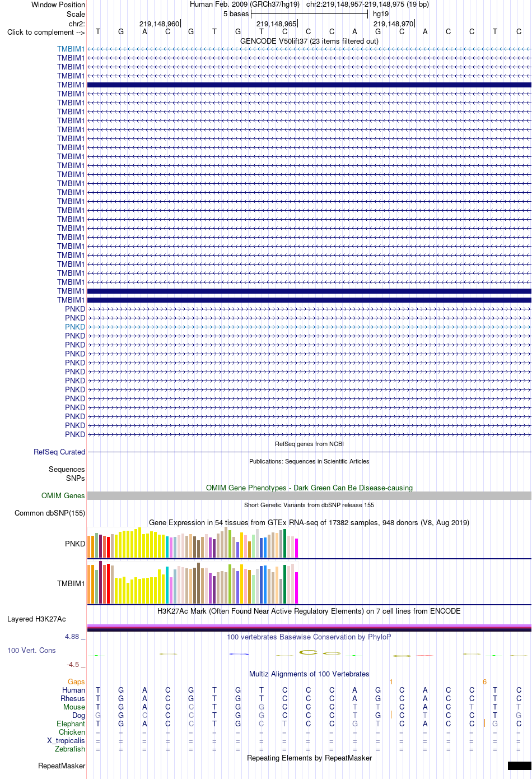Click the gray OMIM Genes item bar

tap(309, 495)
